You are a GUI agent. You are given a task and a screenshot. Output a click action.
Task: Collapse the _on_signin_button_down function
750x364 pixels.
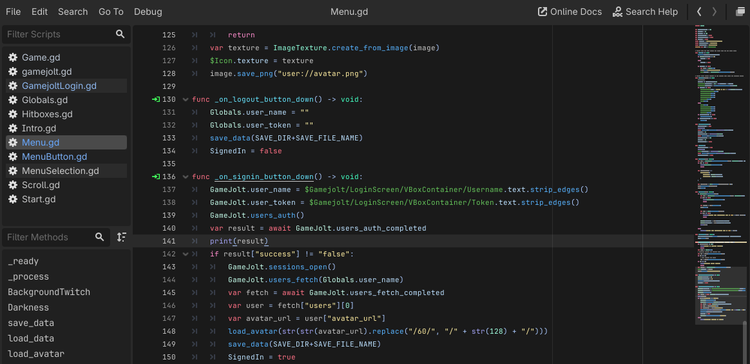[186, 177]
